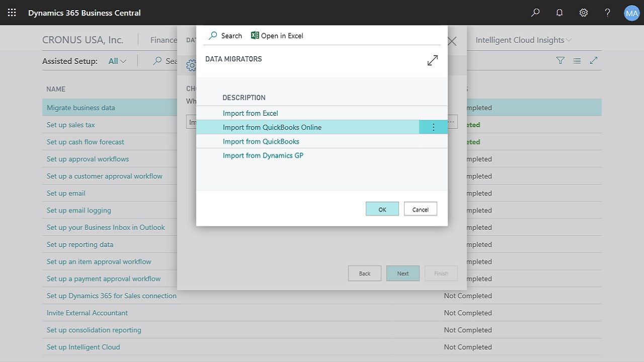
Task: Open Set up approval workflows
Action: 88,159
